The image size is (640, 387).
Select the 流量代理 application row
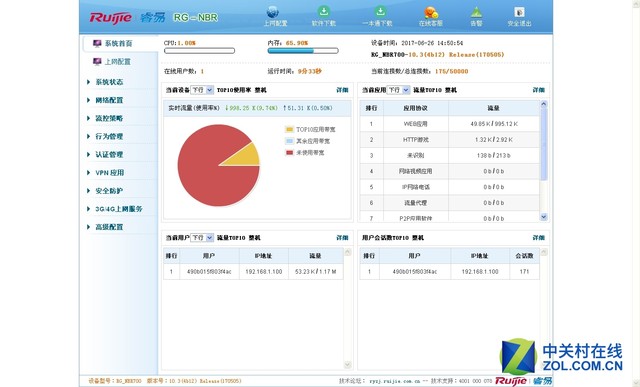point(449,202)
